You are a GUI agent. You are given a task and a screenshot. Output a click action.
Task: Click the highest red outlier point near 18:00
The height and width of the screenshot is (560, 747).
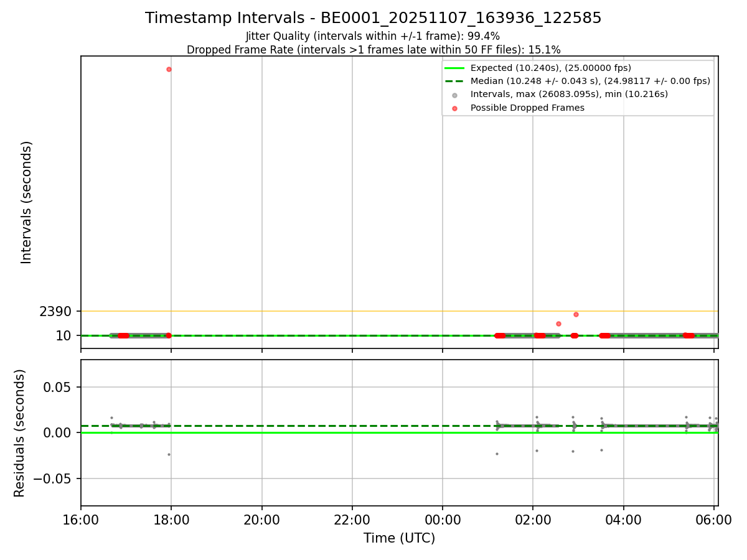click(x=169, y=69)
